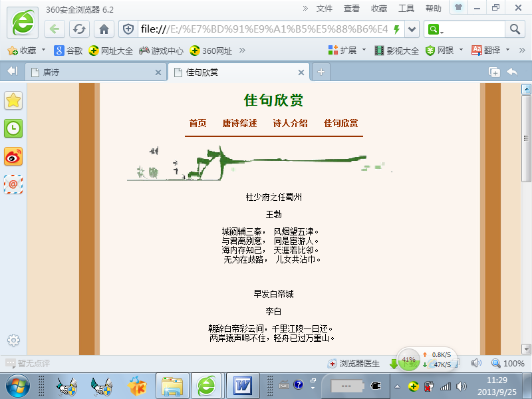Screen dimensions: 532x399
Task: Open the sidebar settings gear icon
Action: pos(13,340)
